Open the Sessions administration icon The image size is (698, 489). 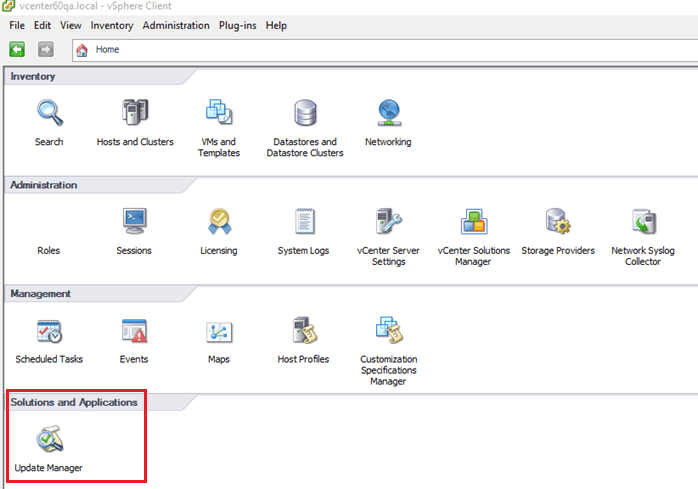point(134,221)
